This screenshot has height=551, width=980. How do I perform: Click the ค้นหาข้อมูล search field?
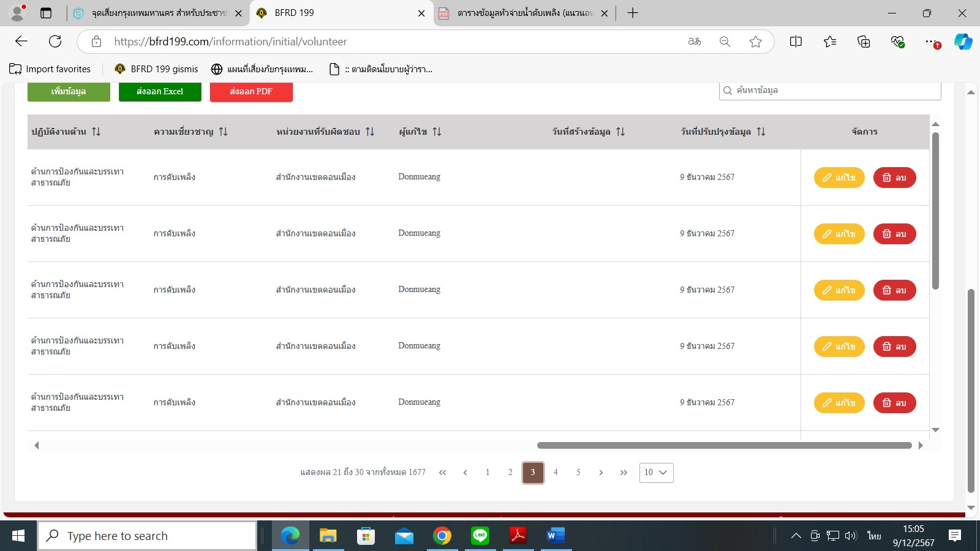(x=833, y=90)
